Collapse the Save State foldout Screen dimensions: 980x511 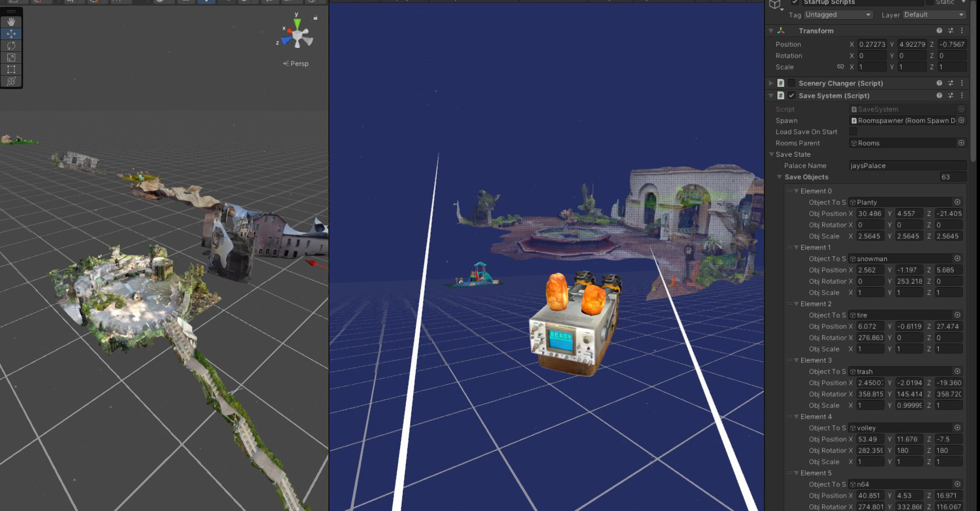[772, 155]
